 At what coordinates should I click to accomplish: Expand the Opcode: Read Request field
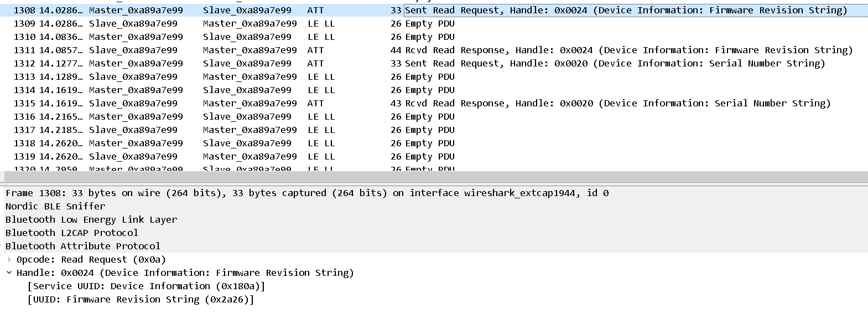pyautogui.click(x=9, y=259)
